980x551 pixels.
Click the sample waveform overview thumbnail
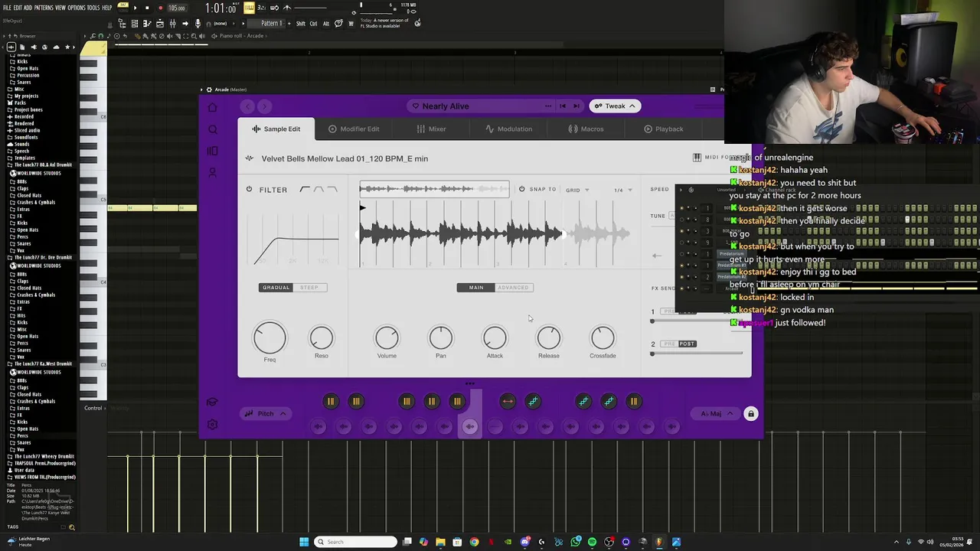tap(434, 189)
